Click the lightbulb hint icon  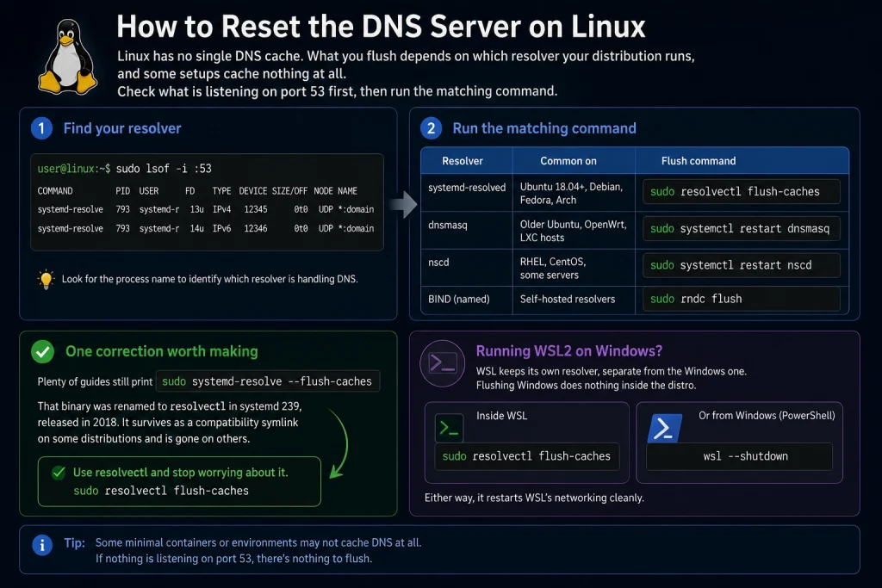coord(47,279)
